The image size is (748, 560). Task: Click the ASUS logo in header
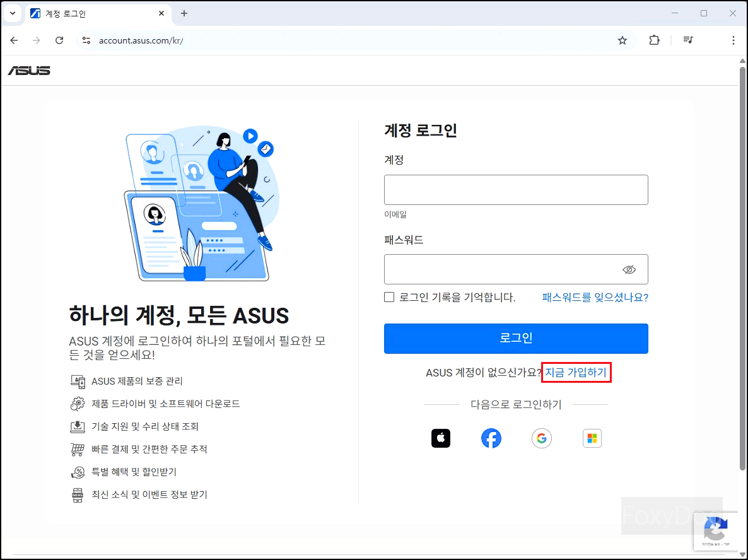(29, 71)
